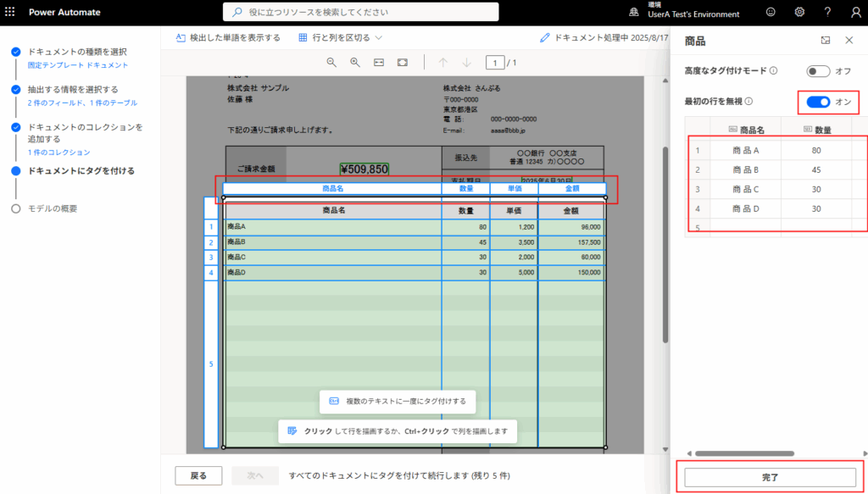Expand the 商品 panel to full size
Image resolution: width=868 pixels, height=494 pixels.
coord(826,41)
